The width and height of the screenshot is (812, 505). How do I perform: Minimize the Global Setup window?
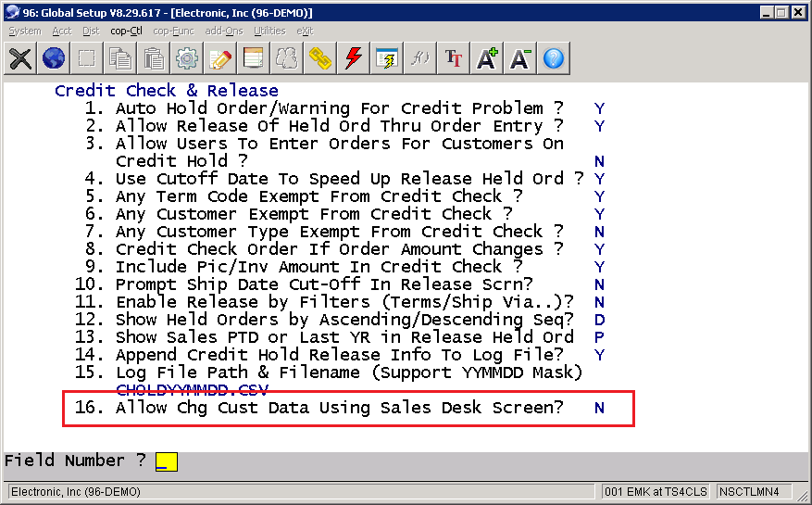coord(768,12)
